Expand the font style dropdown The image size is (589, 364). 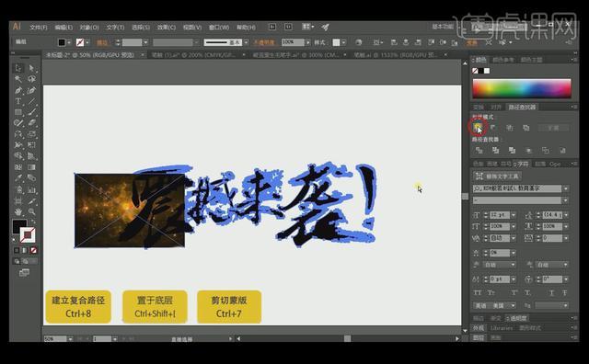566,200
